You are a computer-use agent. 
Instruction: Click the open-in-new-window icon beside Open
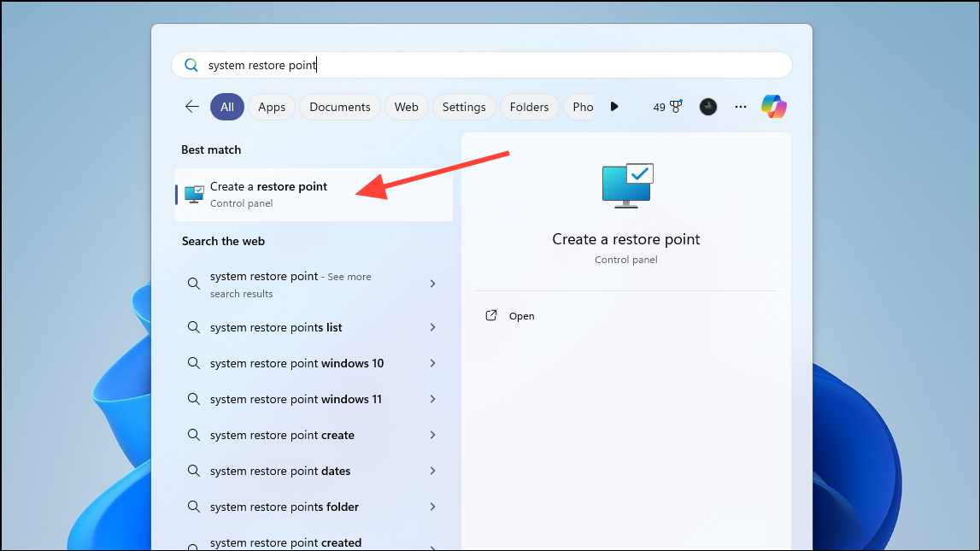click(x=491, y=315)
